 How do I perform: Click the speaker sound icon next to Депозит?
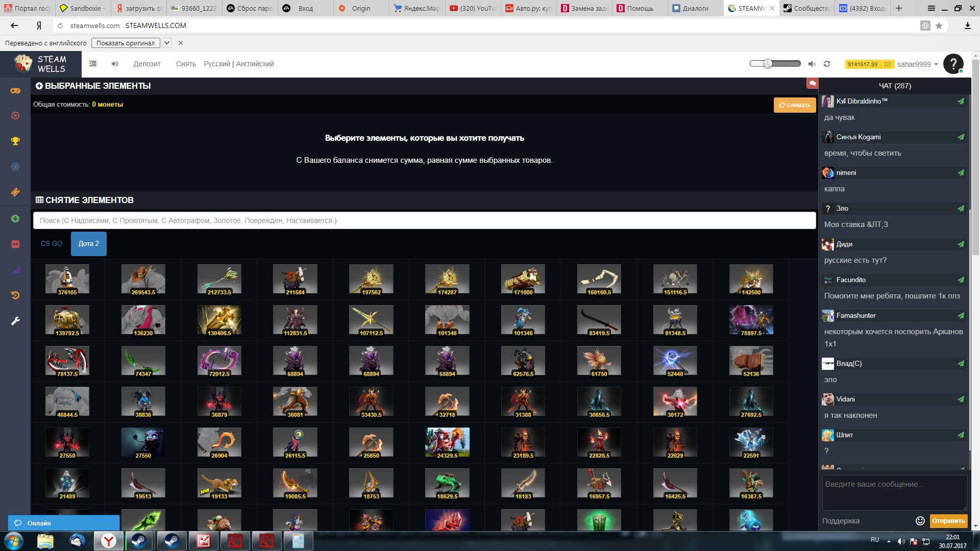point(115,64)
